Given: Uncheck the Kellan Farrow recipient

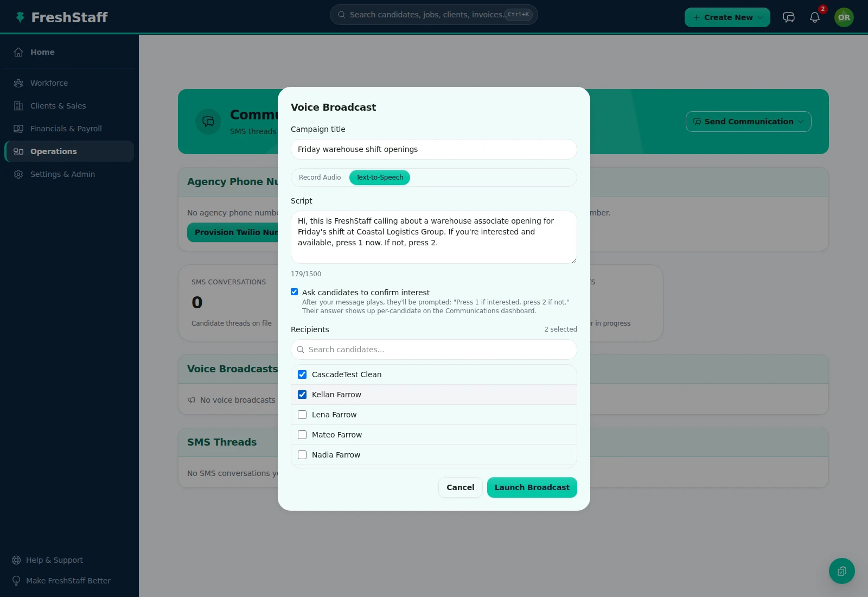Looking at the screenshot, I should click(x=302, y=395).
